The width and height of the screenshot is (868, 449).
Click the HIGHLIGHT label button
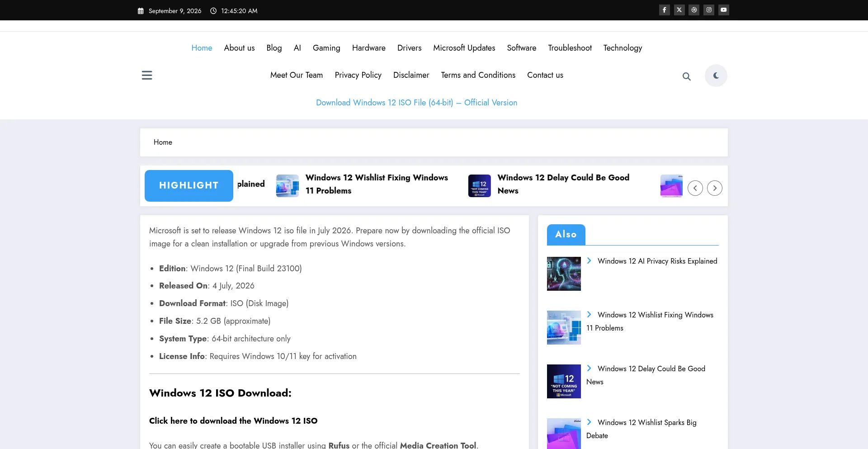click(x=189, y=185)
